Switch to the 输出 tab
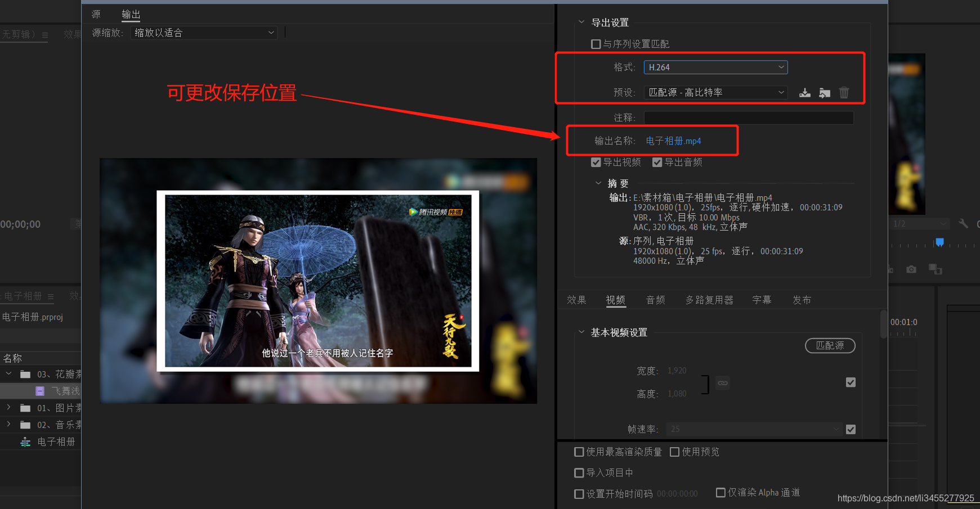Screen dimensions: 980x509 point(131,14)
